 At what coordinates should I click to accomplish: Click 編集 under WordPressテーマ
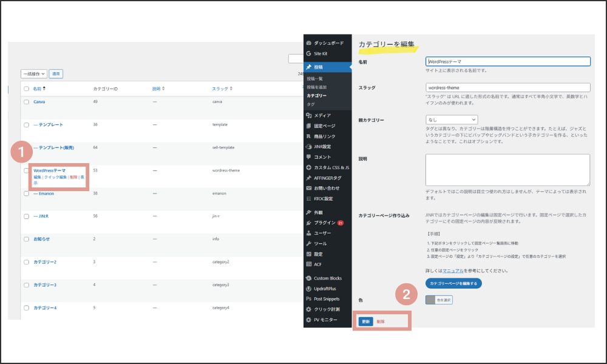pos(37,177)
